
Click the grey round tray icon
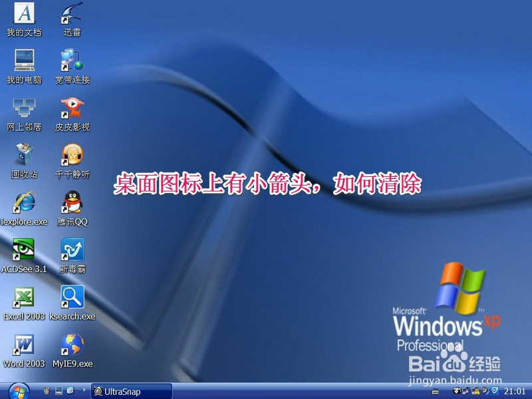click(x=485, y=390)
